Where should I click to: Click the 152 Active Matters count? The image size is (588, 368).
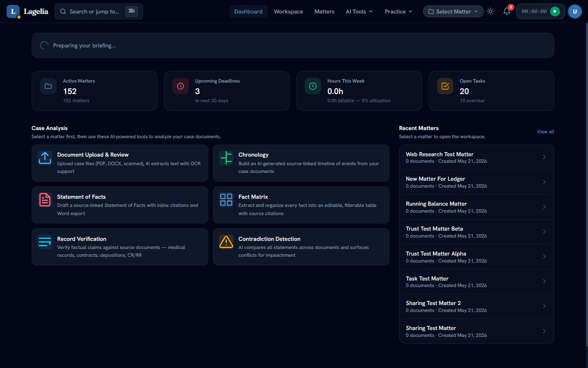tap(70, 91)
